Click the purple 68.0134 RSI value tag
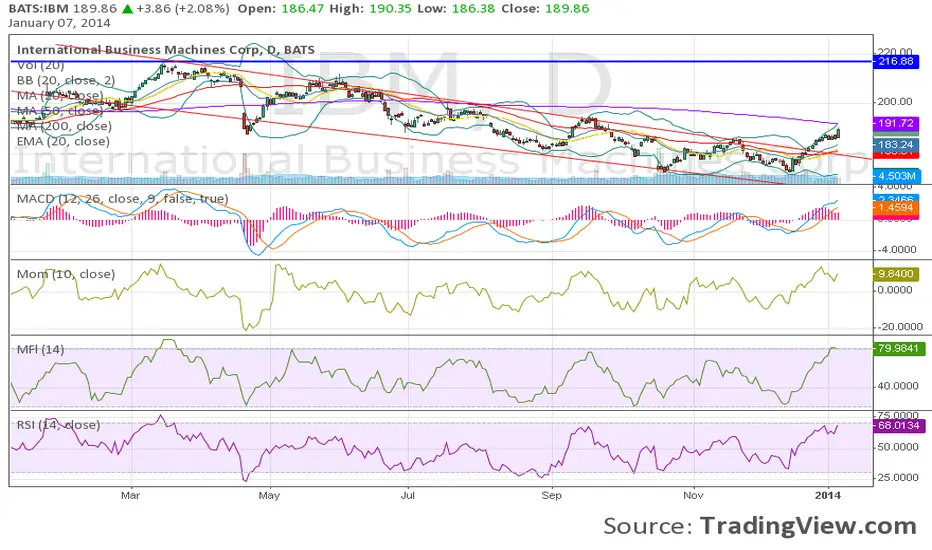 [x=898, y=426]
